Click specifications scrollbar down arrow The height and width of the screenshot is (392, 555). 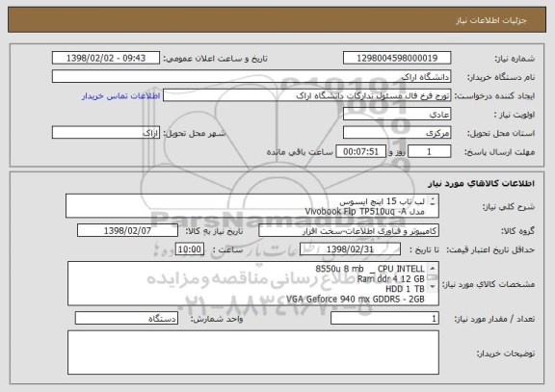[x=433, y=287]
